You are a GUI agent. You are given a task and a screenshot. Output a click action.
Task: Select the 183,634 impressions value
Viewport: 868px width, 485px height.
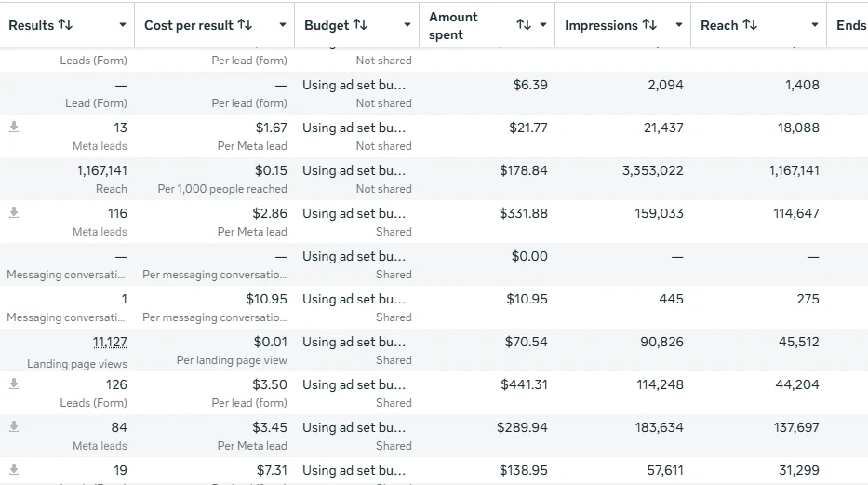click(659, 427)
